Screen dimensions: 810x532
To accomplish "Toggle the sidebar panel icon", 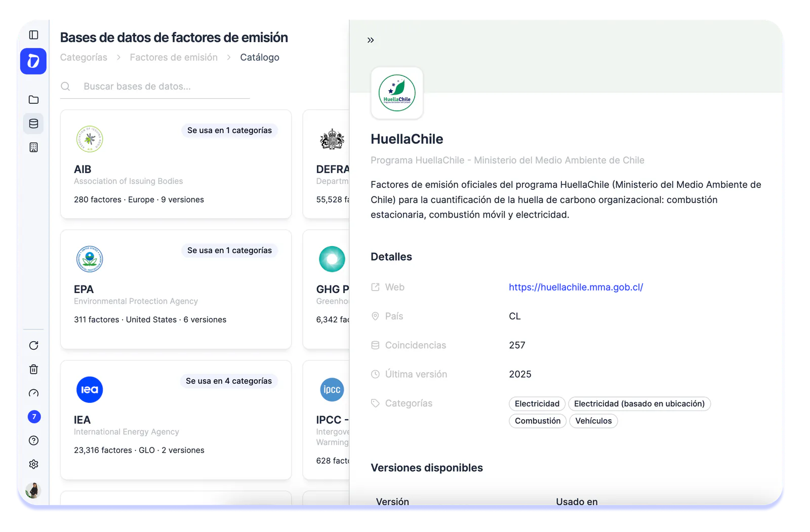I will 33,35.
